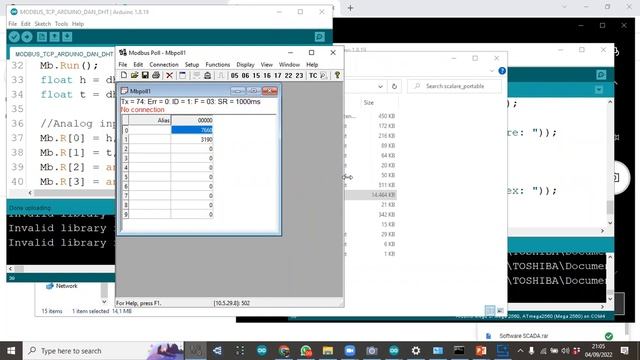Click Network item in Explorer navigation pane
Viewport: 640px width, 360px height.
66,286
